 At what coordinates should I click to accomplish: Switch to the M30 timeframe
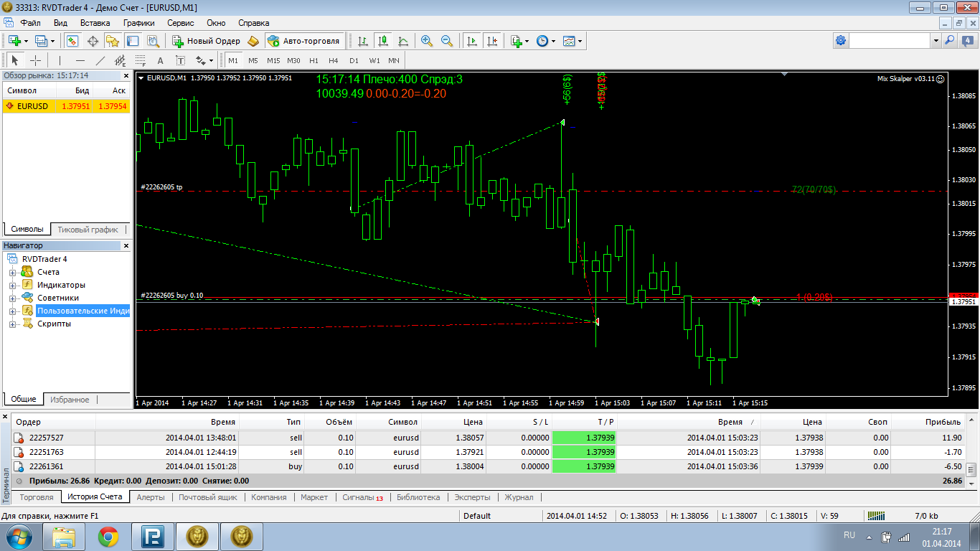(293, 60)
